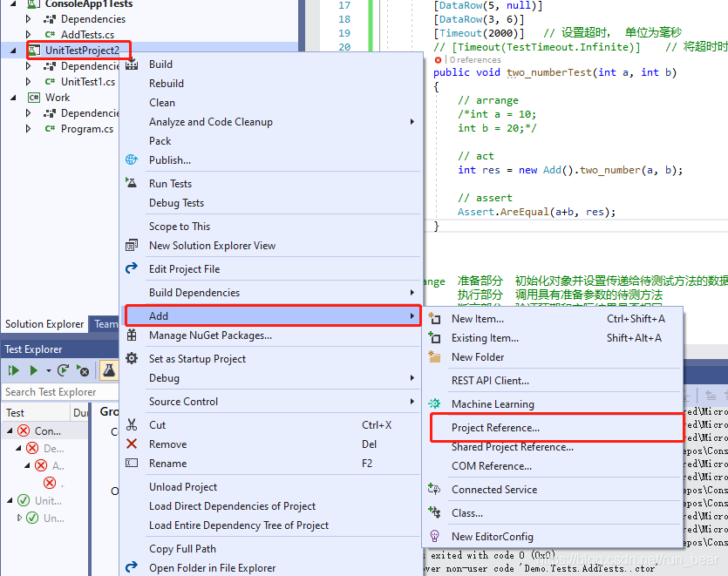
Task: Click the '0 references' code lens
Action: pyautogui.click(x=475, y=59)
